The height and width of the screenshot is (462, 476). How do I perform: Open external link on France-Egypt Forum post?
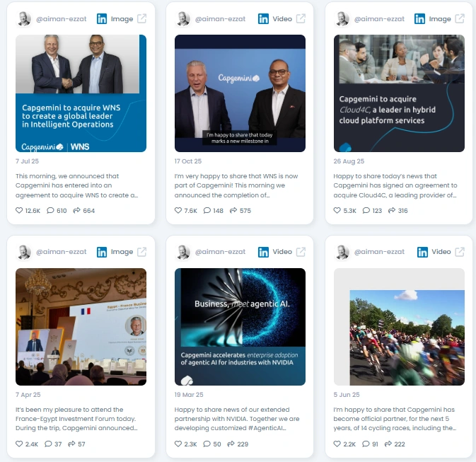tap(141, 252)
